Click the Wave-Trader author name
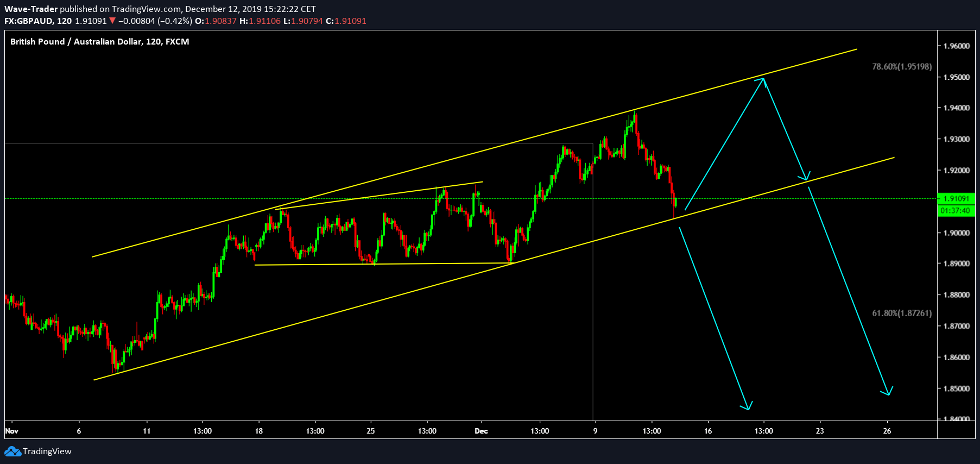980x464 pixels. [x=31, y=9]
